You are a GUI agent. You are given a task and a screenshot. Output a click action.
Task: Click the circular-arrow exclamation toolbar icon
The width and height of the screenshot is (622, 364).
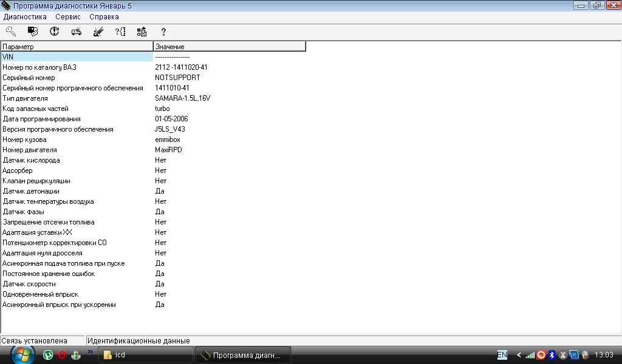click(54, 32)
